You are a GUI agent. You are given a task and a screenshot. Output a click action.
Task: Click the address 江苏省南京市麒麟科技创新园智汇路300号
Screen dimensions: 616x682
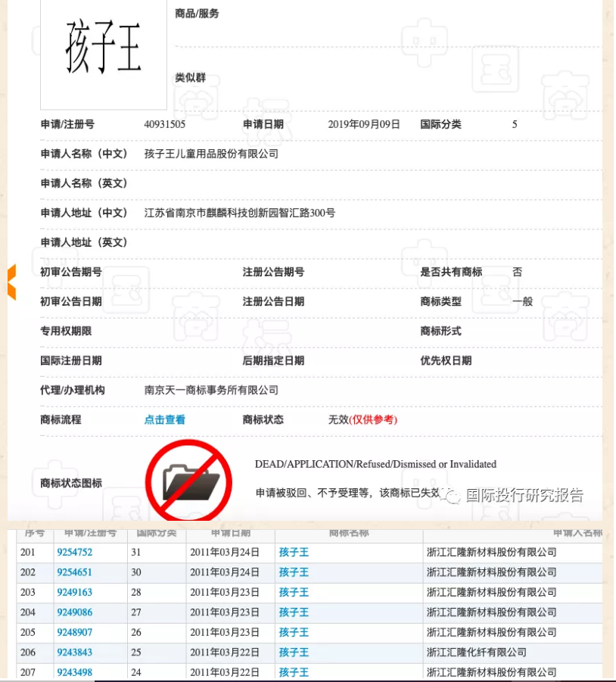[240, 213]
